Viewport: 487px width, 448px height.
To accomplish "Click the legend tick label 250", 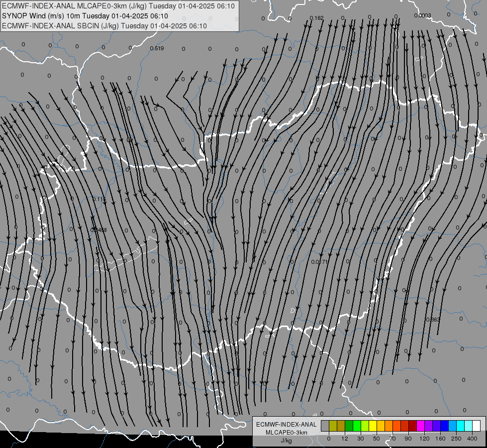I will tap(456, 439).
